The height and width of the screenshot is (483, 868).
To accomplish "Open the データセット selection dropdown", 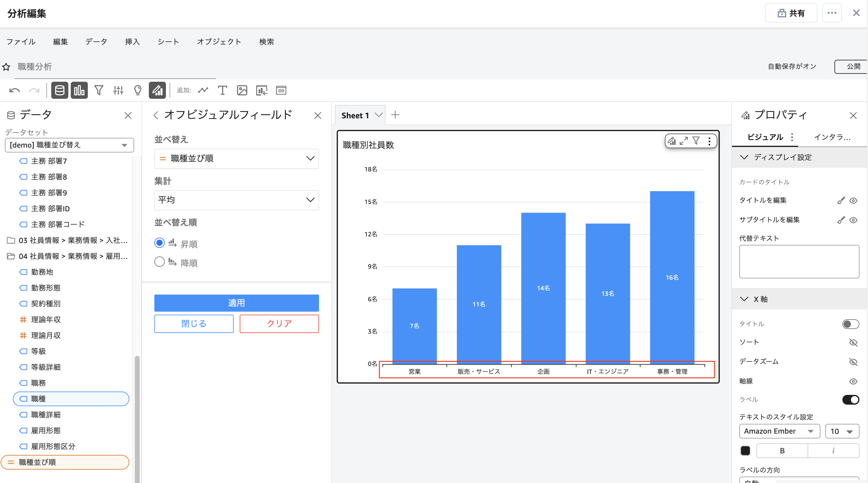I will point(70,145).
